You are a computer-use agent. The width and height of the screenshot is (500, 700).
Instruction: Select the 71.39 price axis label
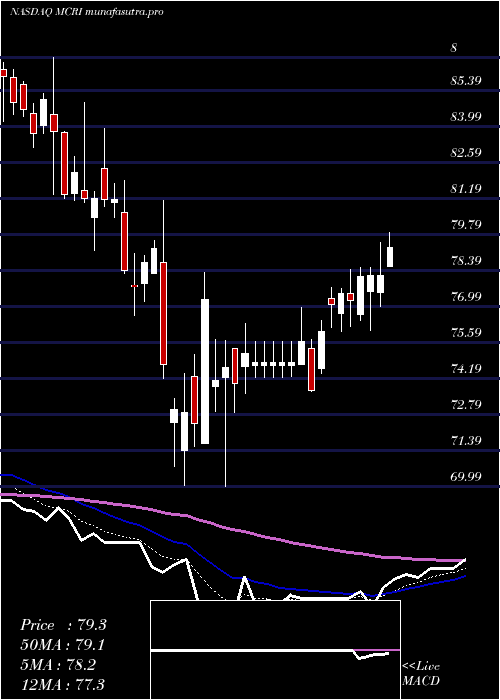[466, 441]
